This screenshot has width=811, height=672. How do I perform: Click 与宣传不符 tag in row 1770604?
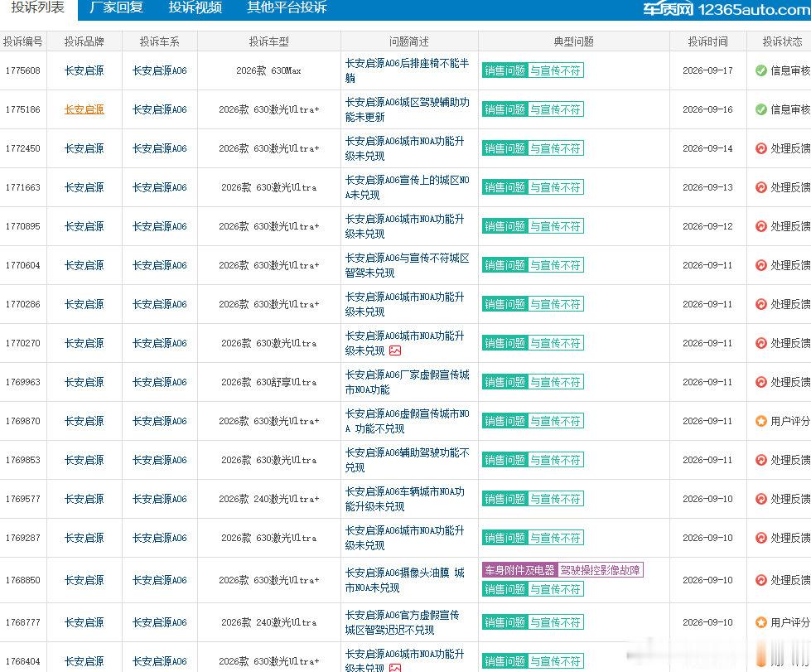click(x=556, y=265)
